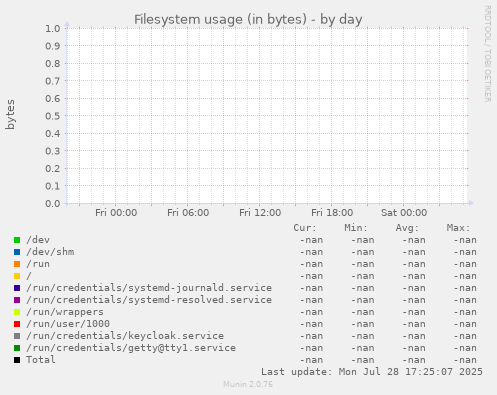Click the purple systemd-resolved swatch

coord(17,300)
